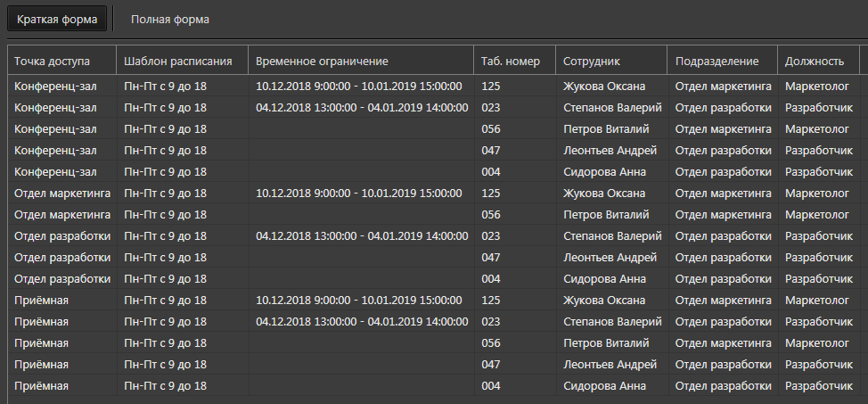Click Временное ограничение column header
The image size is (868, 404).
point(362,60)
